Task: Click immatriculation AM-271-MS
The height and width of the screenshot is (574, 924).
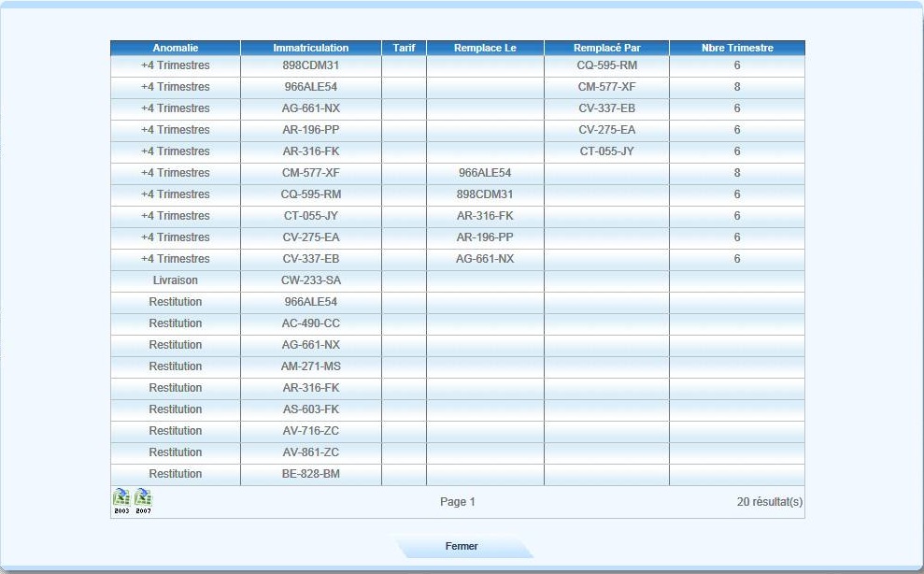Action: tap(310, 366)
